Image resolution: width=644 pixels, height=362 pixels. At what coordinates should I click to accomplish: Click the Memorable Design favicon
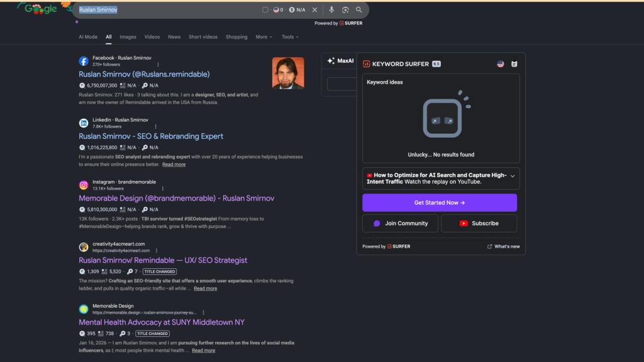pos(84,309)
